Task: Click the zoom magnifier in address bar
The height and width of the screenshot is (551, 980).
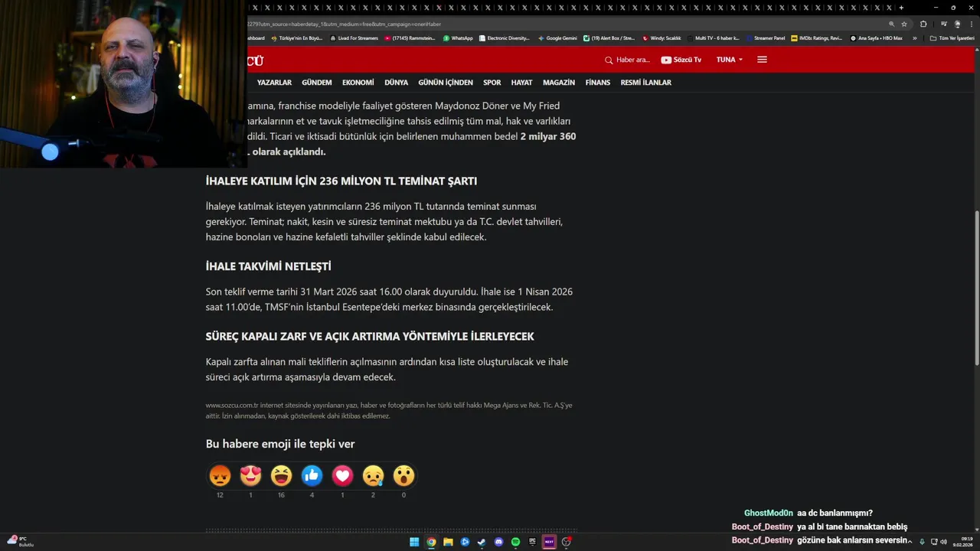Action: click(891, 24)
